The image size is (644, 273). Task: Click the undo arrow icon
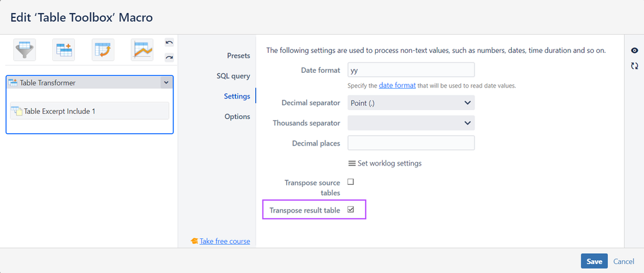[x=169, y=42]
